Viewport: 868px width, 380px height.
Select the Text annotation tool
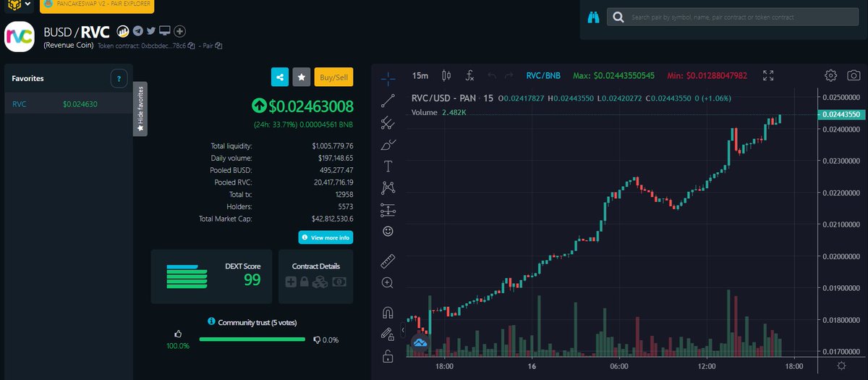click(x=388, y=166)
